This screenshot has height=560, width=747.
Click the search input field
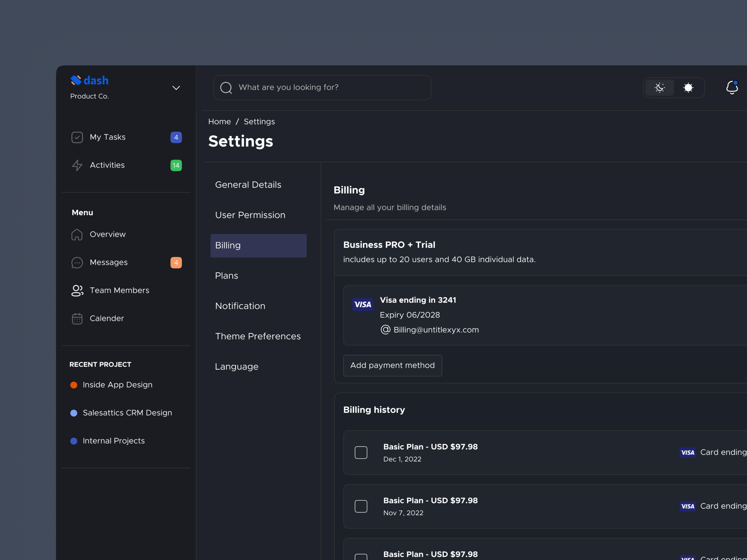coord(322,87)
